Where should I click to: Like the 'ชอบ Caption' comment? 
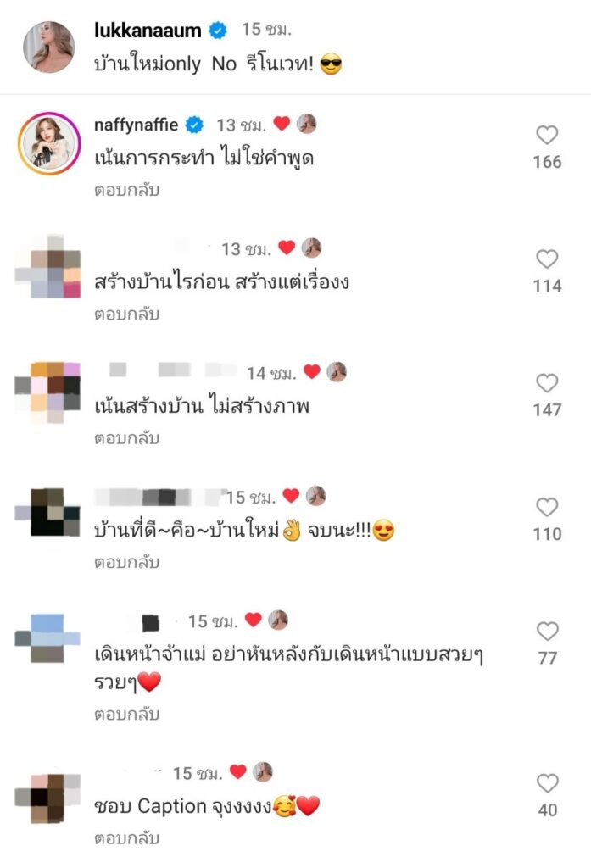coord(547,782)
